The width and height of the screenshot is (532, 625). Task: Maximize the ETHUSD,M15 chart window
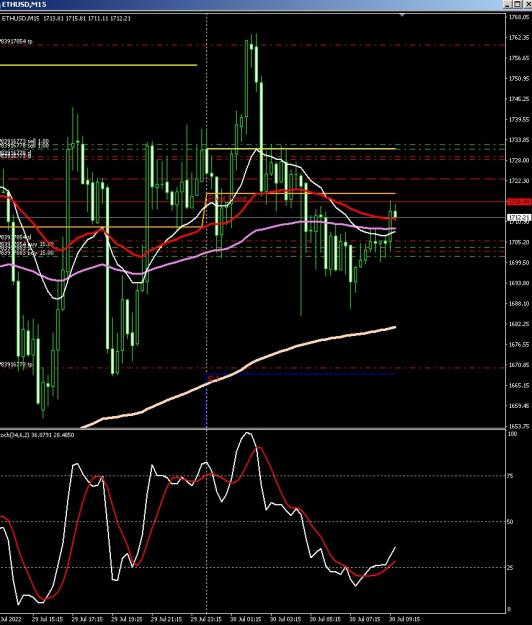coord(517,4)
